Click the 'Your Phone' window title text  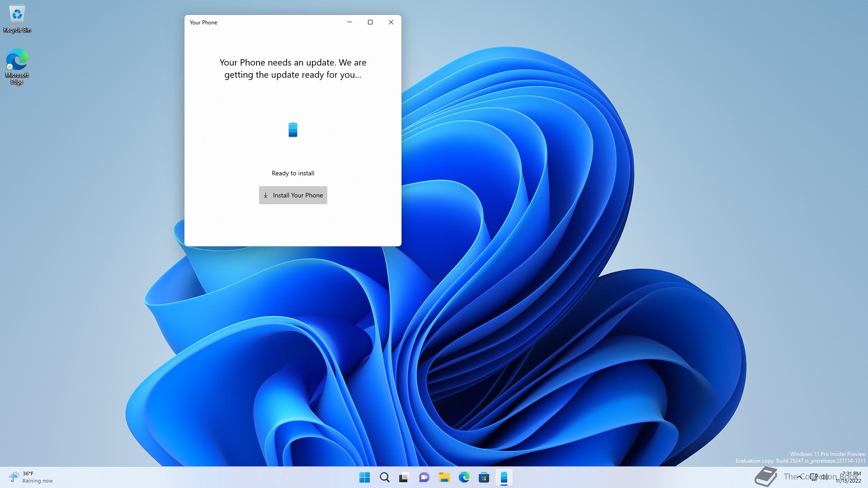203,23
